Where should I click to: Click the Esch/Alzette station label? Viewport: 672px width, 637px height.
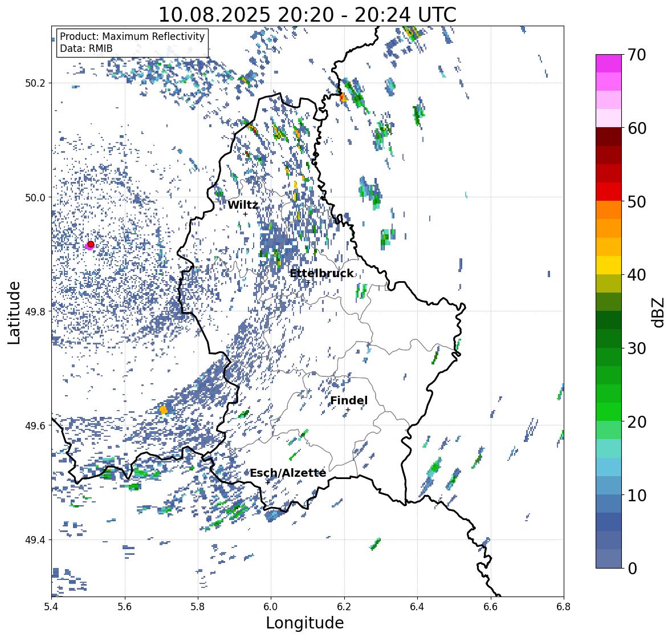click(288, 473)
